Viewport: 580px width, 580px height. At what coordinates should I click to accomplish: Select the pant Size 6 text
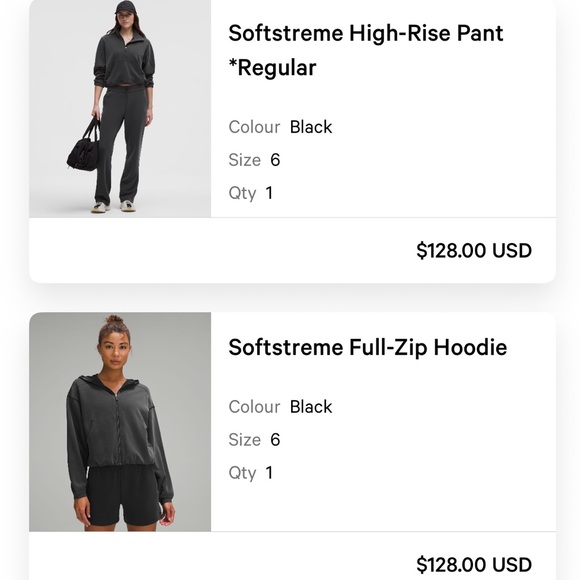click(254, 160)
